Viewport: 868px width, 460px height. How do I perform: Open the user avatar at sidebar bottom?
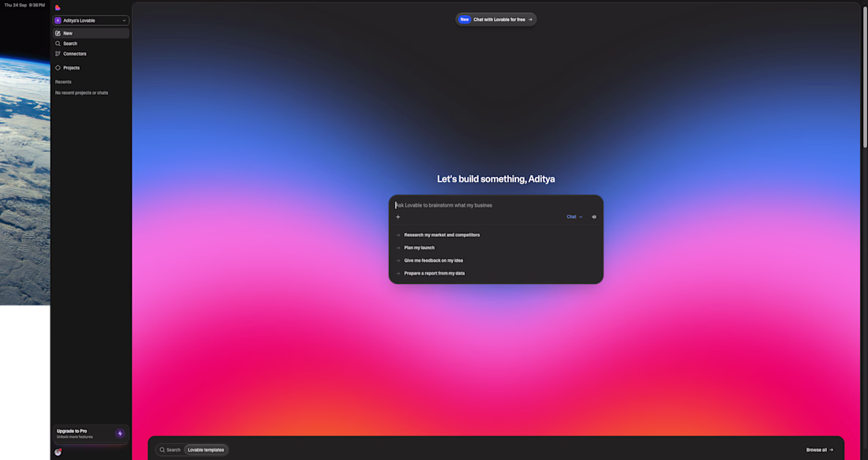[x=58, y=452]
